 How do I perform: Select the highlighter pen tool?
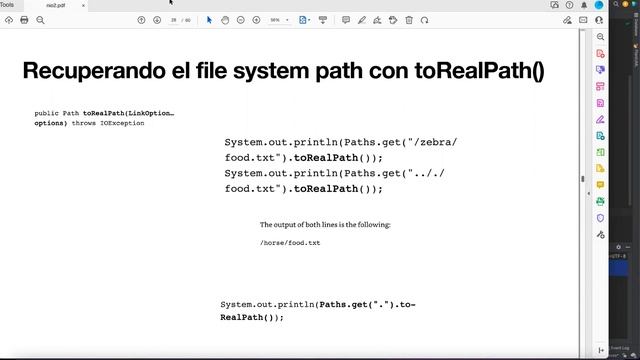coord(362,20)
